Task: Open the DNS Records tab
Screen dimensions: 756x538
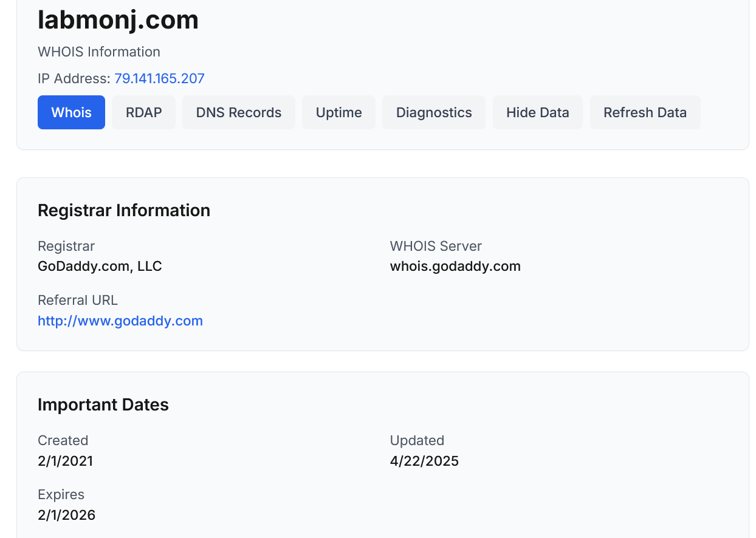Action: click(x=239, y=112)
